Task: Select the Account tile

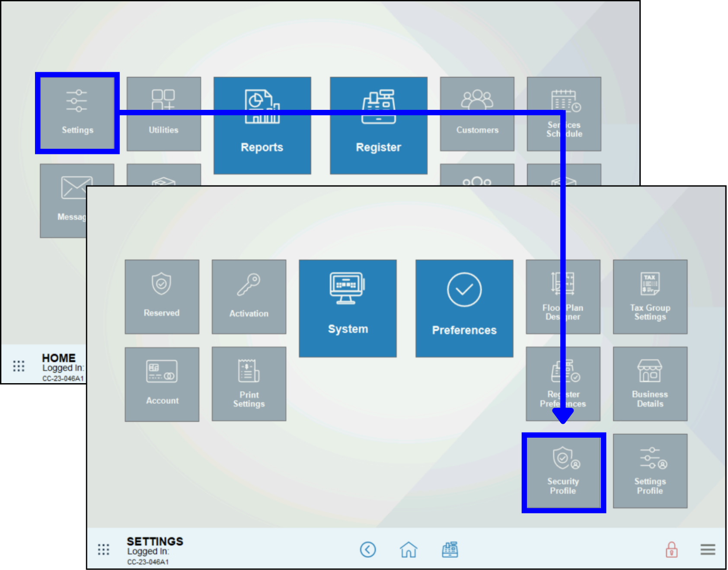Action: pos(162,384)
